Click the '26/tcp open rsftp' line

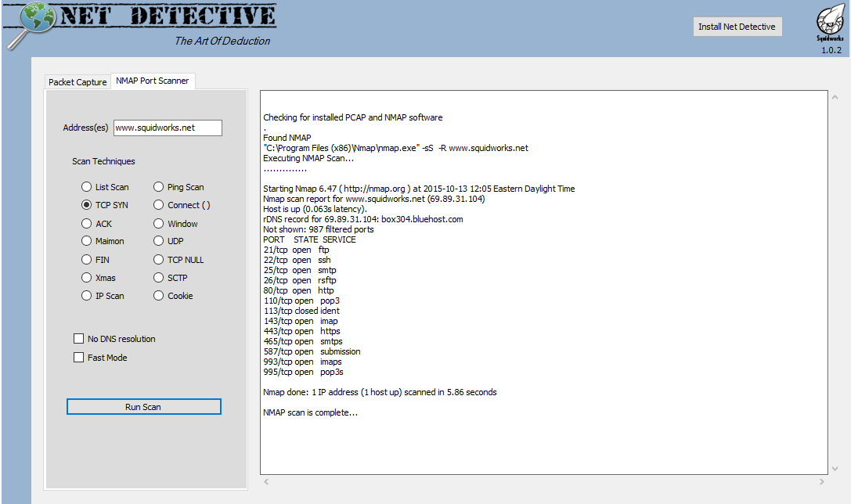point(300,280)
